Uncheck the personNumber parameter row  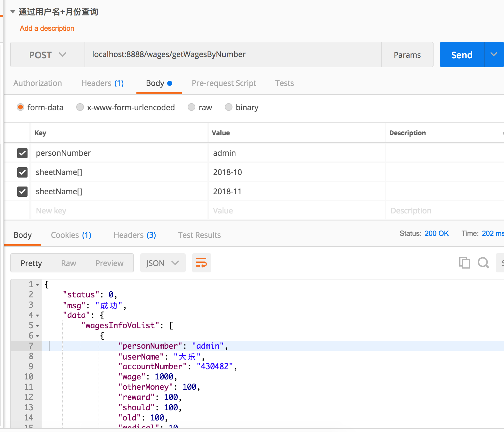point(22,153)
